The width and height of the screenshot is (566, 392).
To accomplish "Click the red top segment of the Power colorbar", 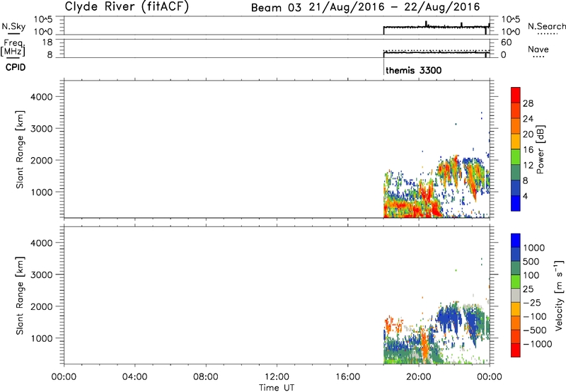I will pos(516,95).
